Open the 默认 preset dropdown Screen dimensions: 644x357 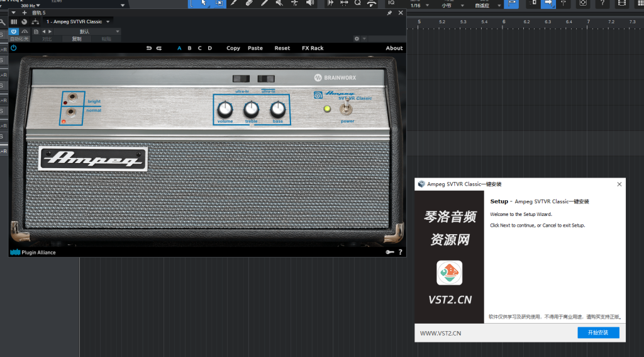point(87,31)
